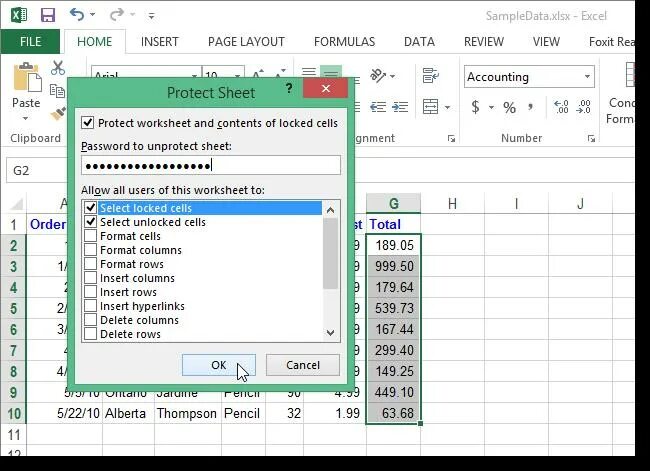Click the Orientation text angle icon

pyautogui.click(x=377, y=75)
